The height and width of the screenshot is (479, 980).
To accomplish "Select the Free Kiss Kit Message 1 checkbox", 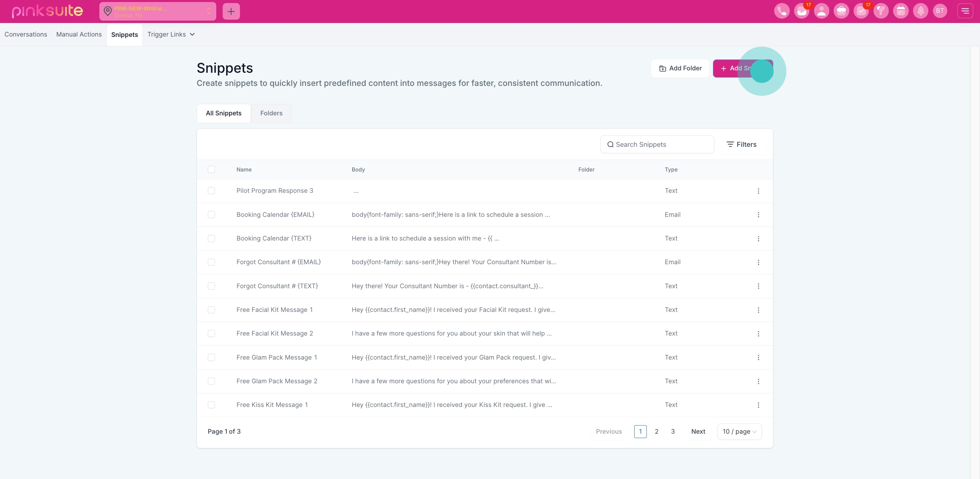I will pos(211,405).
